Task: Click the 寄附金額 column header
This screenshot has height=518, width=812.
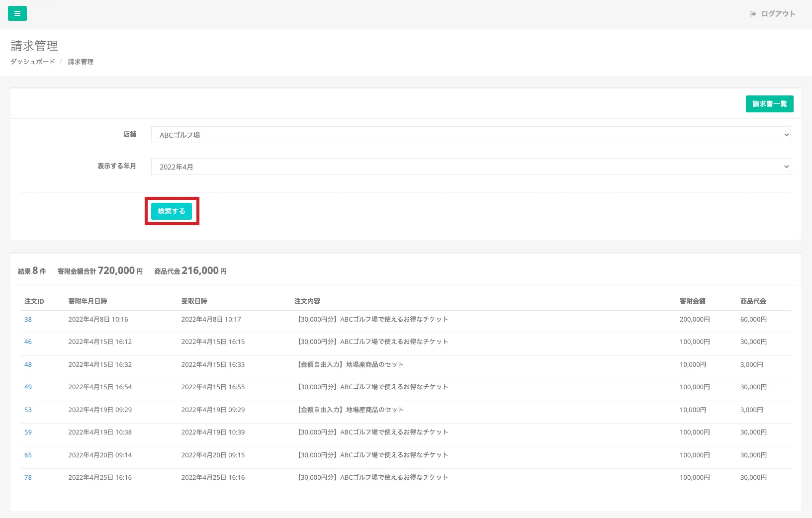Action: click(x=692, y=301)
